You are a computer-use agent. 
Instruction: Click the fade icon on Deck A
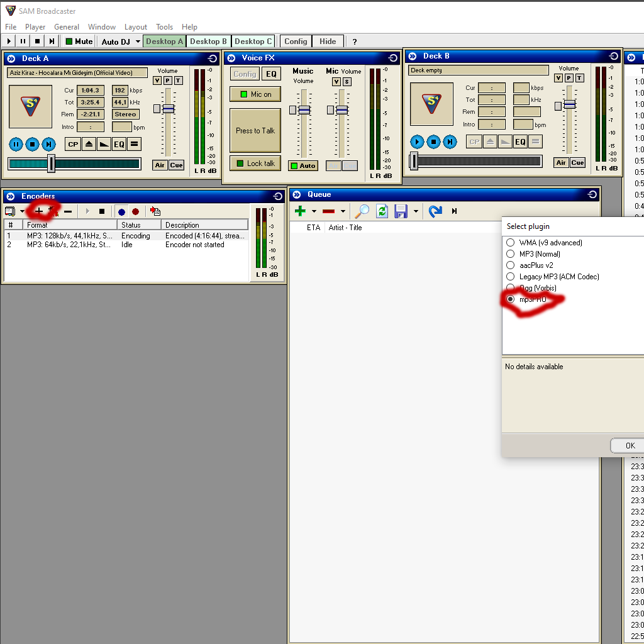pos(104,144)
